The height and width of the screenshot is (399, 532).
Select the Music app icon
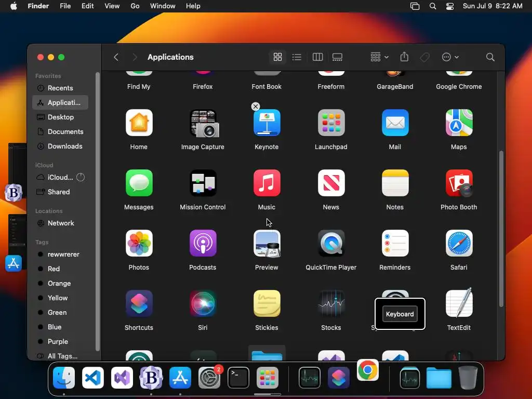pyautogui.click(x=267, y=183)
